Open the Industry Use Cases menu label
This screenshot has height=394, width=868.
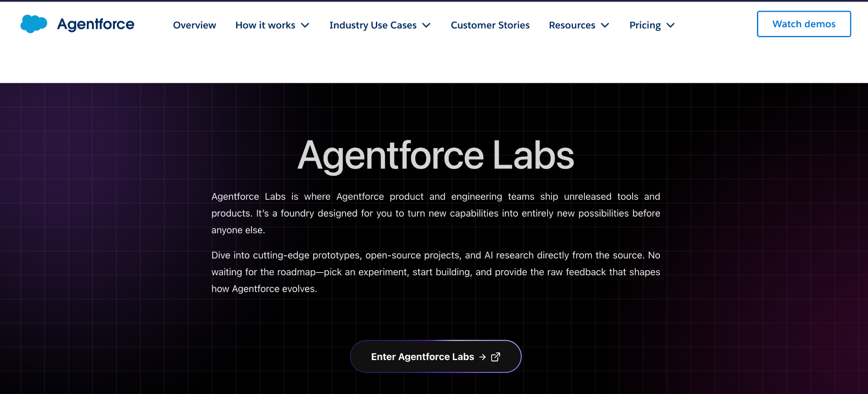tap(373, 25)
